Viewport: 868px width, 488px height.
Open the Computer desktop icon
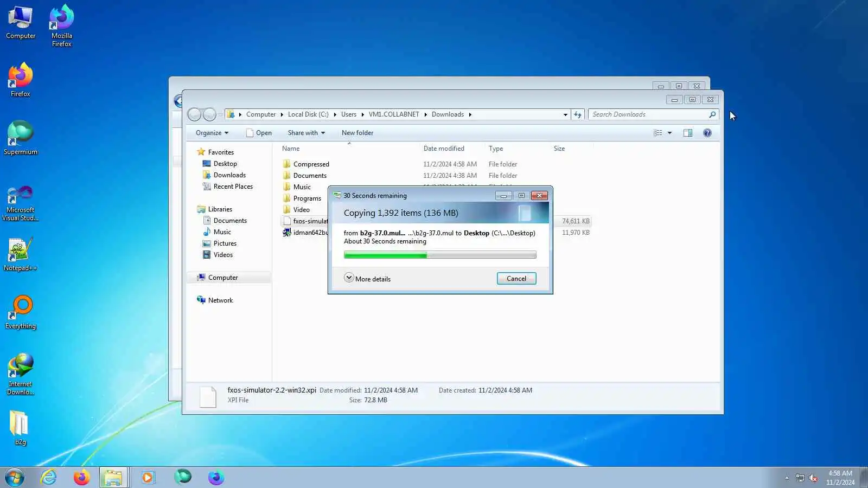pyautogui.click(x=21, y=23)
